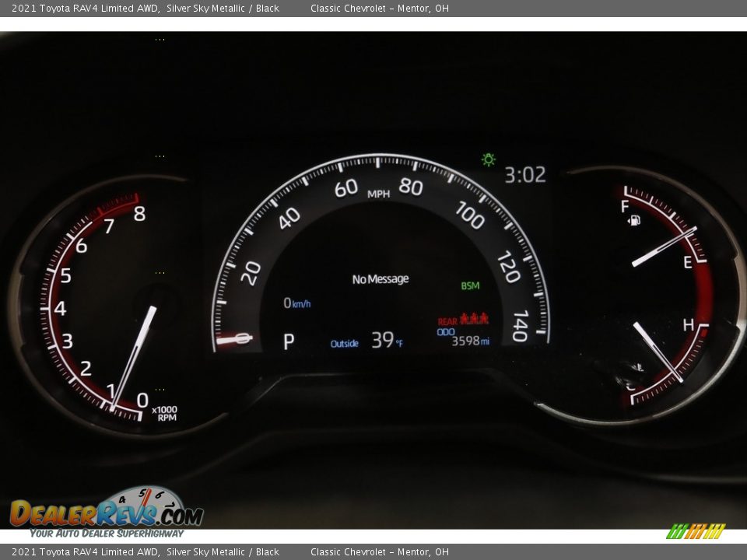Click the P gear position indicator
The image size is (747, 560).
(x=289, y=341)
